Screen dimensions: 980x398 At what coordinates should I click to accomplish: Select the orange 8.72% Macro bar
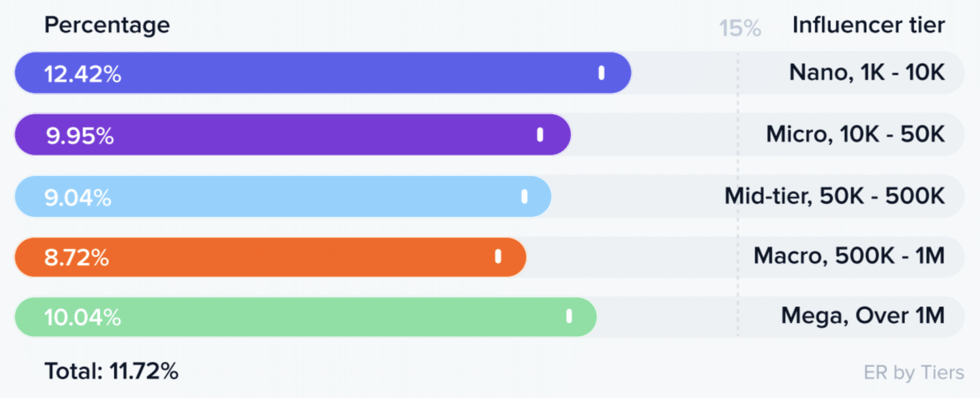point(270,257)
